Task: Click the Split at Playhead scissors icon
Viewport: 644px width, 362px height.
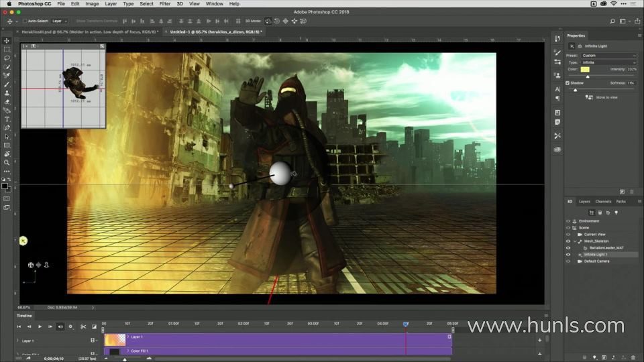Action: pyautogui.click(x=83, y=326)
